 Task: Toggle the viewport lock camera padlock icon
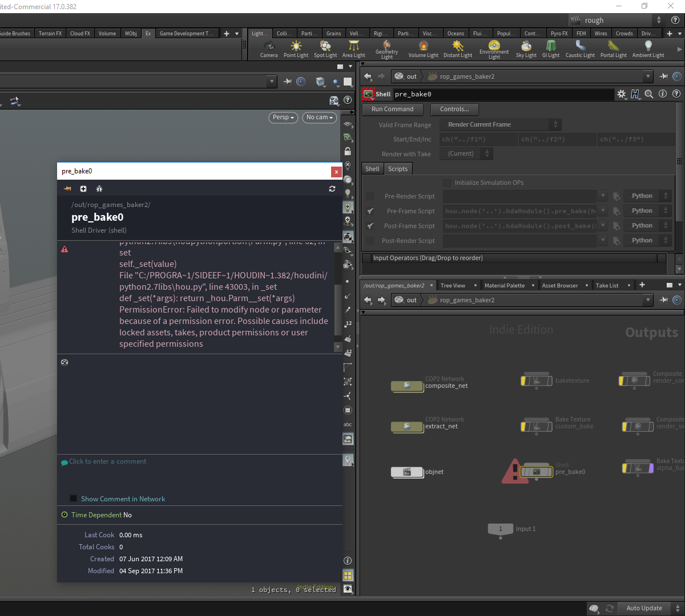[348, 151]
